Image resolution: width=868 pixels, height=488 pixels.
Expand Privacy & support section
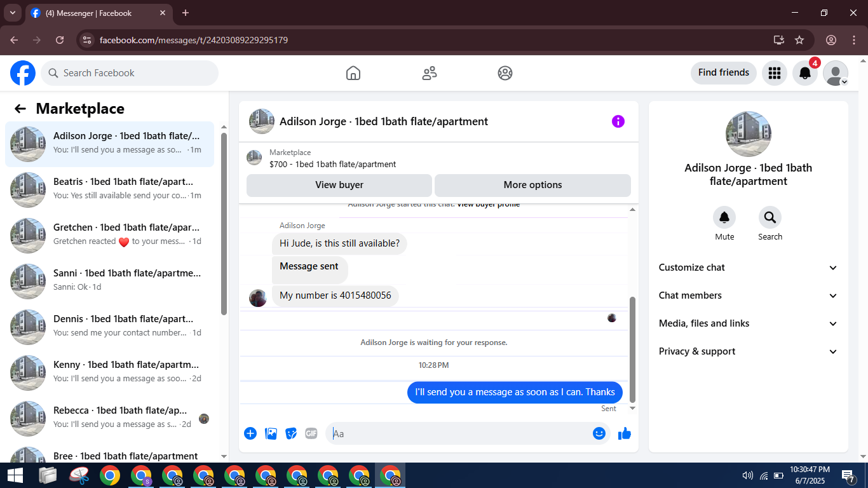748,351
